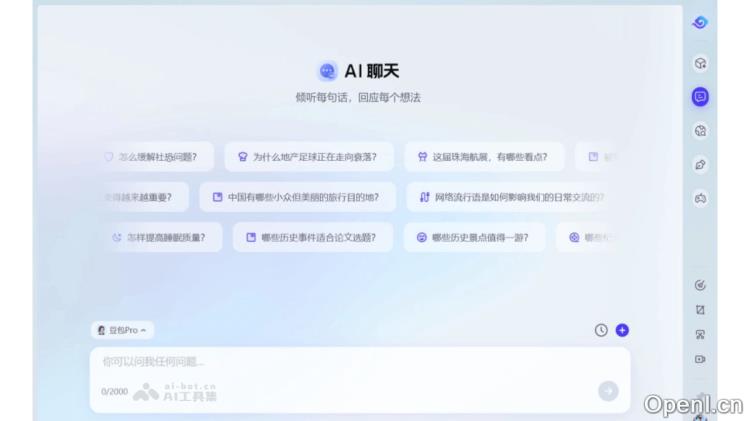Select the highlighted AI chat sidebar icon
Viewport: 750px width, 421px height.
[x=700, y=97]
